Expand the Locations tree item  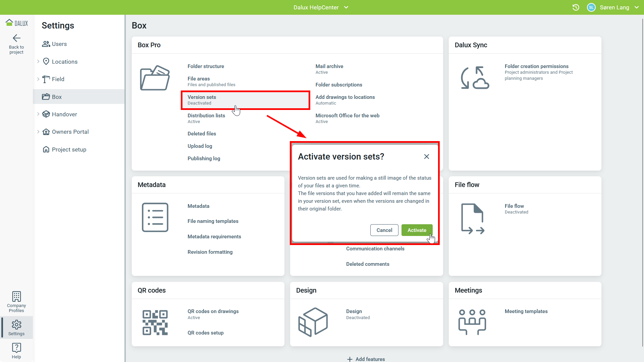(38, 62)
